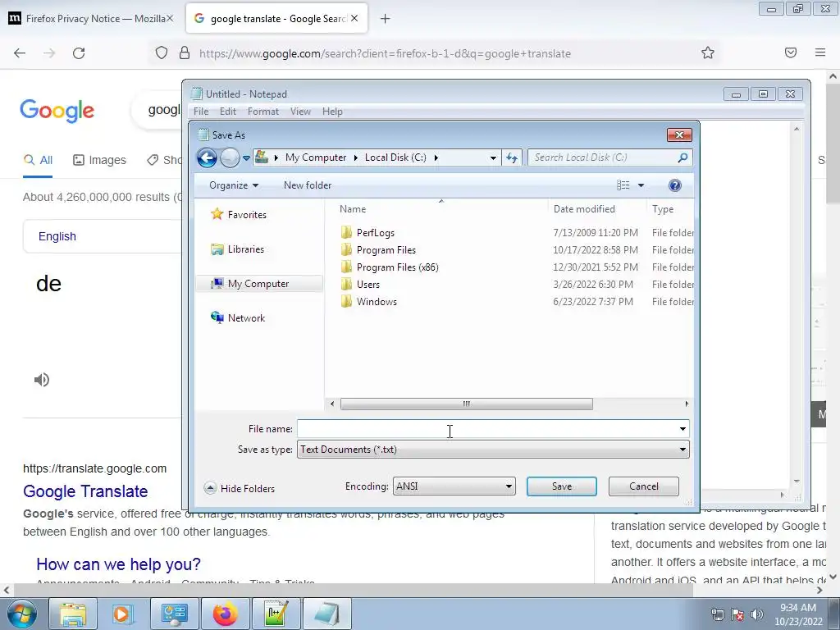Screen dimensions: 840x630
Task: Click right arrow of file list scrollbar
Action: pyautogui.click(x=687, y=404)
